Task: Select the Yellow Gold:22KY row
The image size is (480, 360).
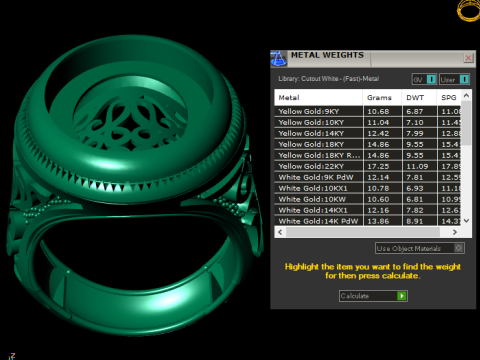Action: (368, 166)
